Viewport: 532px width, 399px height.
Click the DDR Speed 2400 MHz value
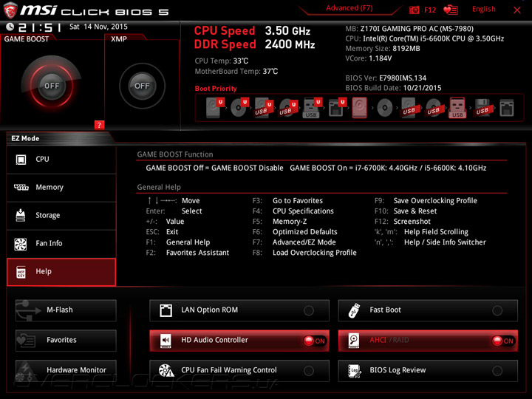290,44
